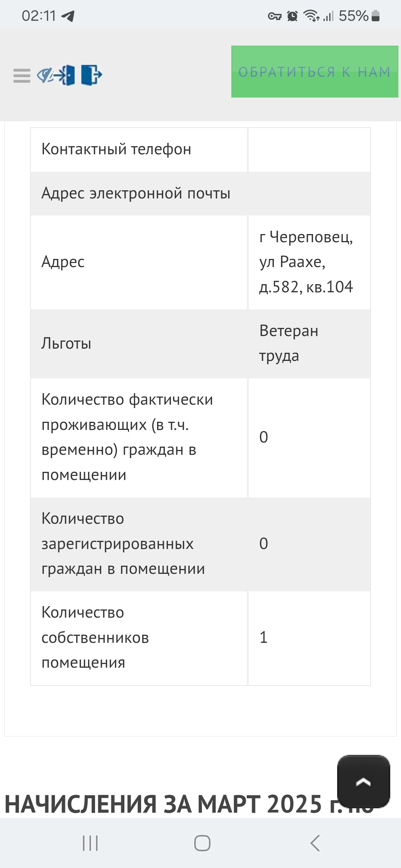401x868 pixels.
Task: Click the "Ветеран труда" benefits value
Action: point(289,343)
